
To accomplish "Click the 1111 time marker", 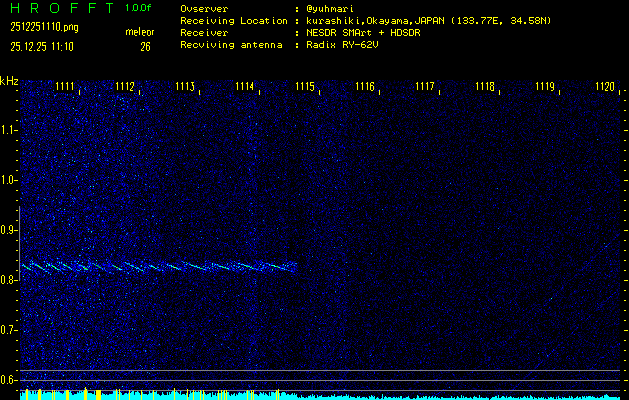I will (x=65, y=87).
